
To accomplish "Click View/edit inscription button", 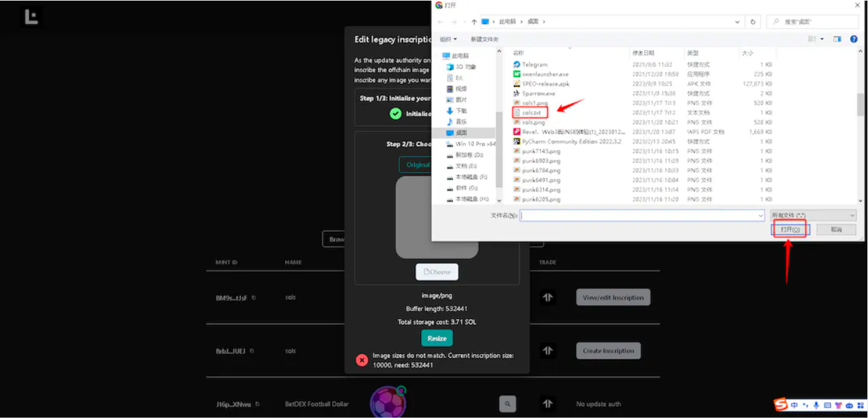I will [x=613, y=298].
